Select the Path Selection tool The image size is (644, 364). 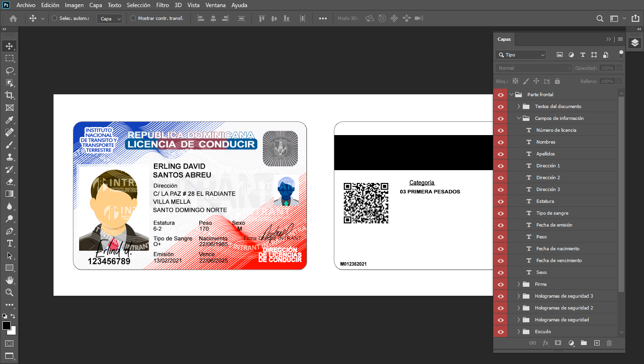(9, 255)
